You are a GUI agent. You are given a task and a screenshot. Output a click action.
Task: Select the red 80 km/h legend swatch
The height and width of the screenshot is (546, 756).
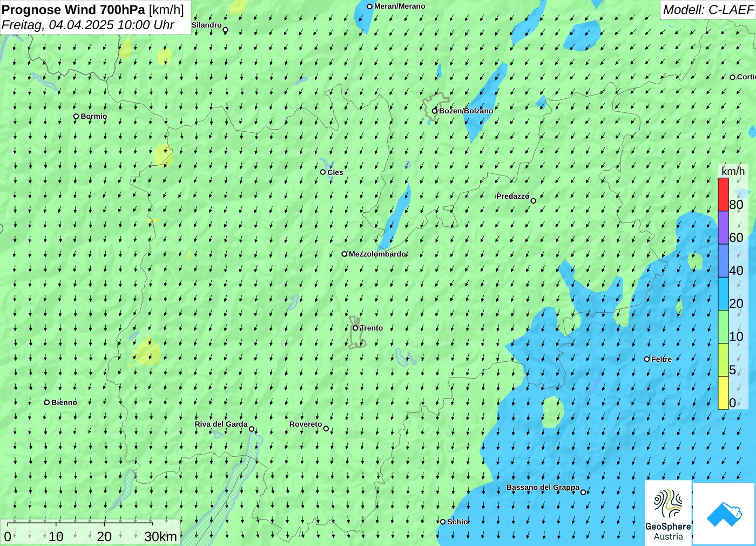723,194
